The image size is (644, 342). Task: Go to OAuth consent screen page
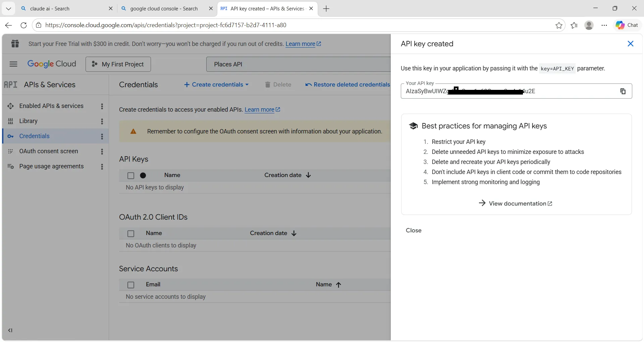coord(49,151)
